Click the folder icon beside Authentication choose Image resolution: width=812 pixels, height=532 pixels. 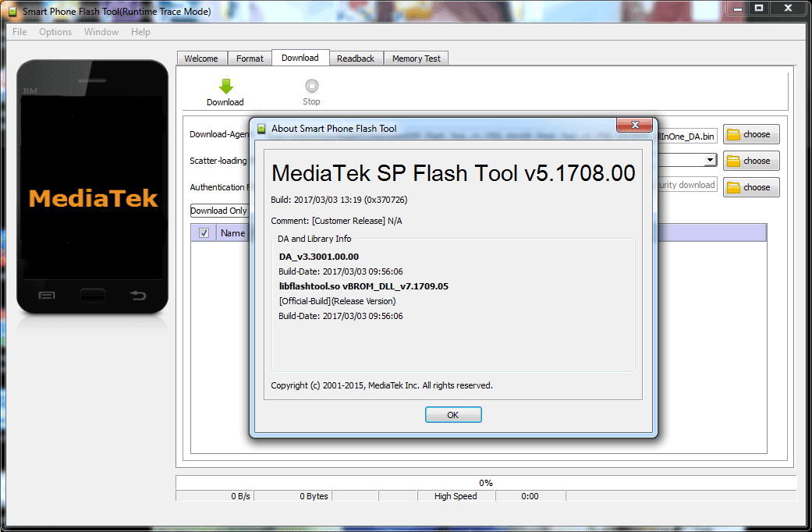[x=733, y=187]
